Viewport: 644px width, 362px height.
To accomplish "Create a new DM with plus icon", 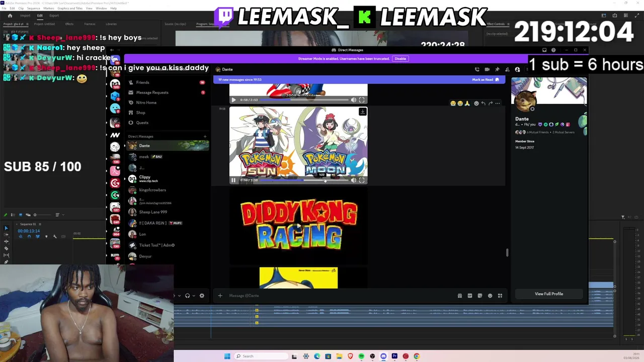I will (205, 136).
